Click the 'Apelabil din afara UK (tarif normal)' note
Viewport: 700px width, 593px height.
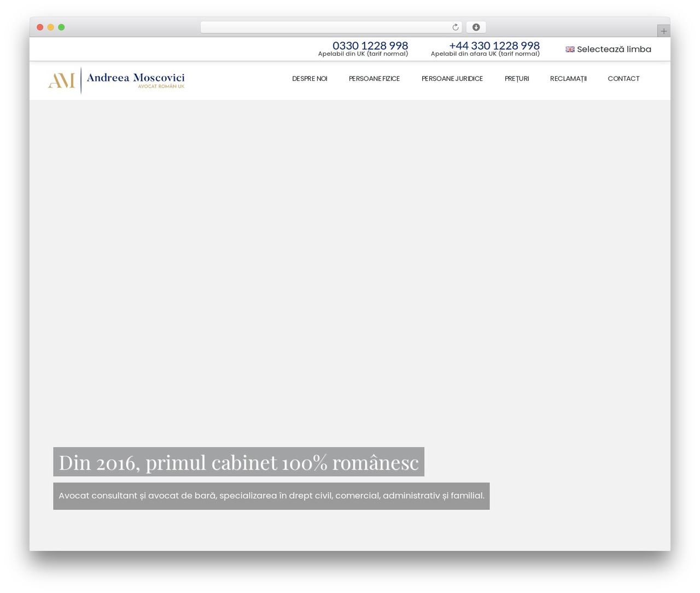pos(485,54)
